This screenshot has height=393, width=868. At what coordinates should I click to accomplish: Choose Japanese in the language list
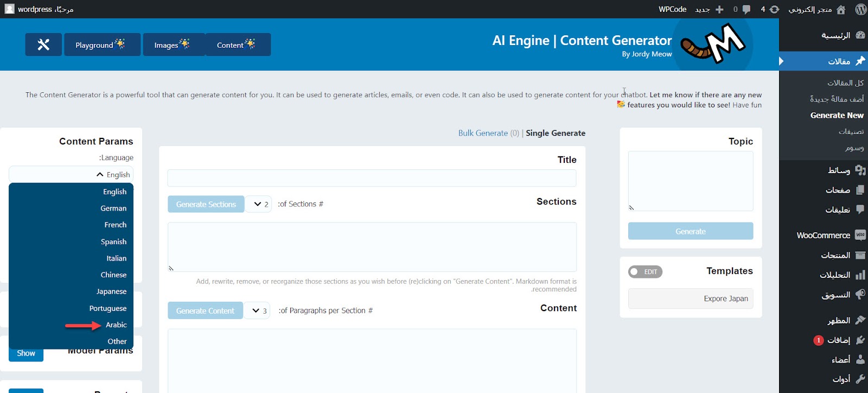click(x=111, y=291)
